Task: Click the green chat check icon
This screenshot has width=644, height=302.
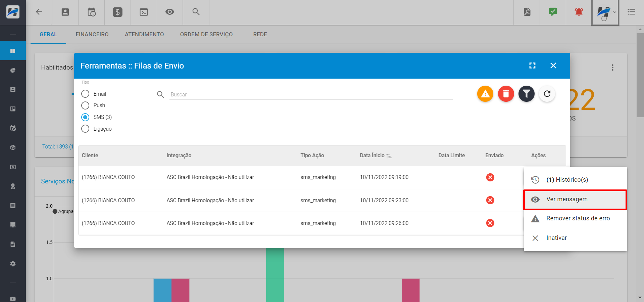Action: [x=553, y=12]
